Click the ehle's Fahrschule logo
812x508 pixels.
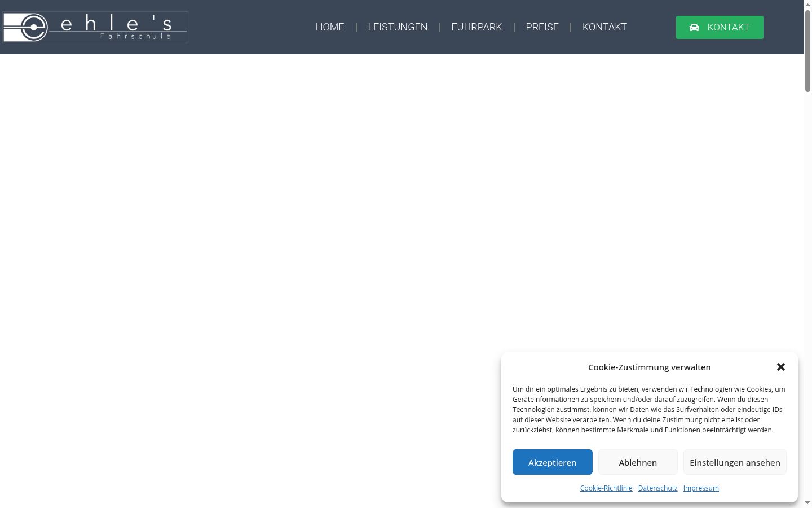95,27
